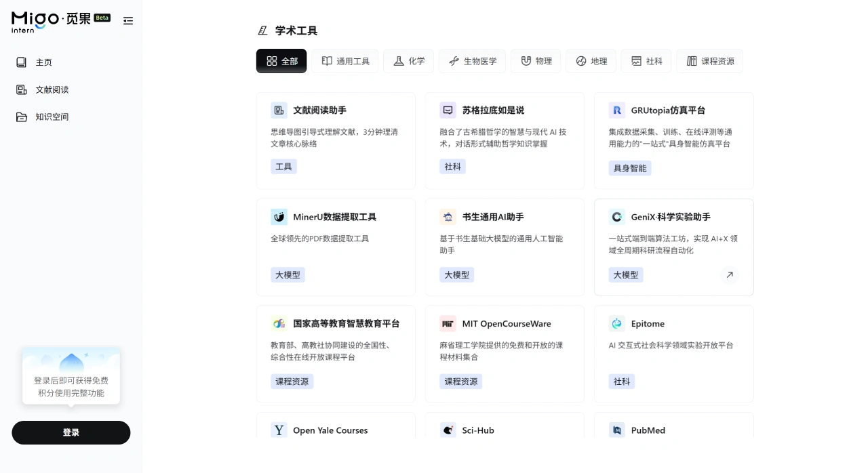
Task: Open the 生物医学 category tab
Action: click(x=472, y=61)
